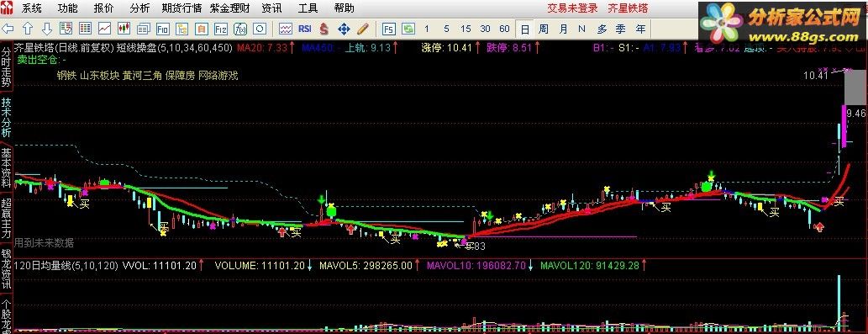The height and width of the screenshot is (334, 868).
Task: Open the RSI indicator tool
Action: click(304, 29)
